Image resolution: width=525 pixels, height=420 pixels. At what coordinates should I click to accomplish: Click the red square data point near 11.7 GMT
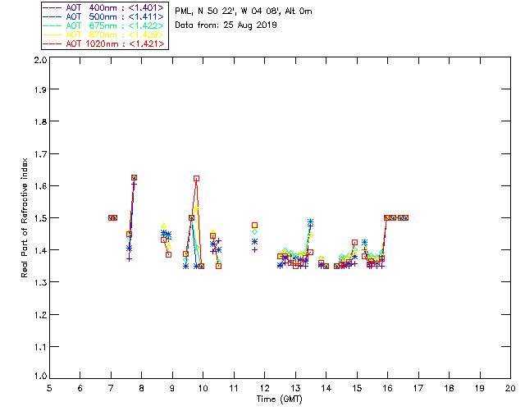click(254, 226)
